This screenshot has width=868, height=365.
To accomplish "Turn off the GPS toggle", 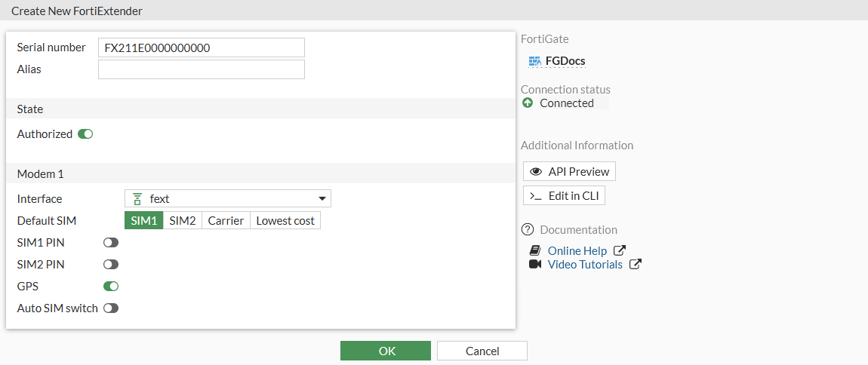I will 111,287.
